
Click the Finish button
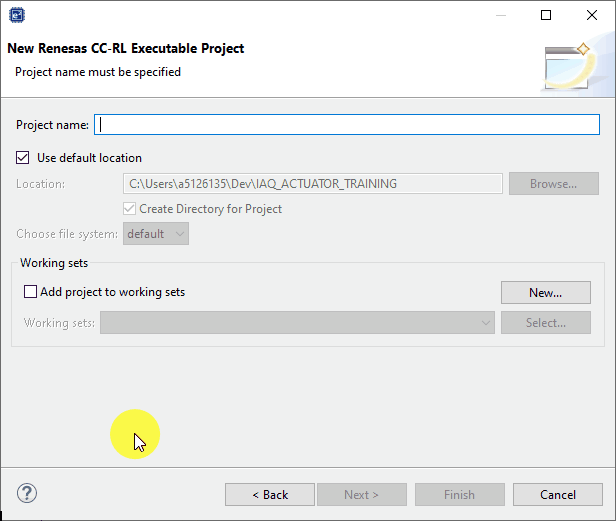click(x=459, y=495)
